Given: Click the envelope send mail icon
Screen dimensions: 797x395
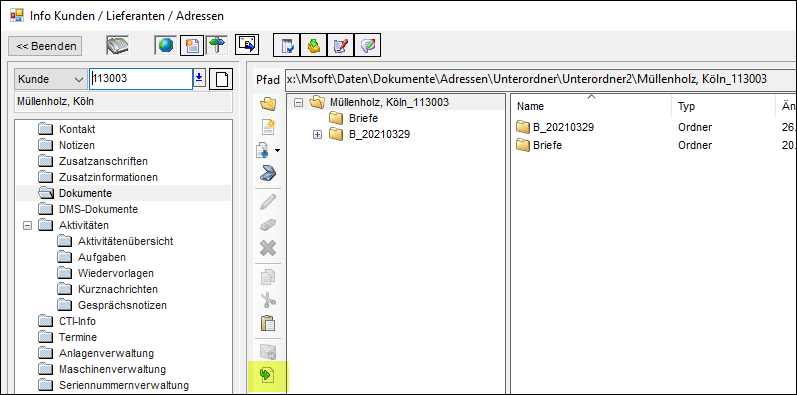Looking at the screenshot, I should 268,352.
